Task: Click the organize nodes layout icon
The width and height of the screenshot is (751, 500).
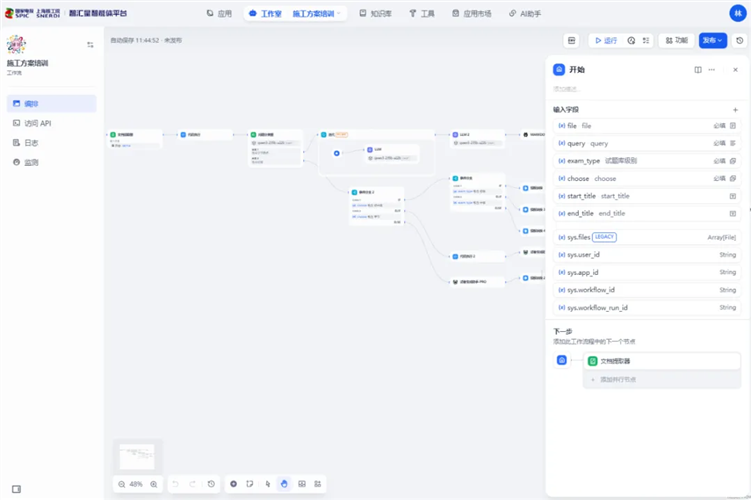Action: (x=302, y=484)
